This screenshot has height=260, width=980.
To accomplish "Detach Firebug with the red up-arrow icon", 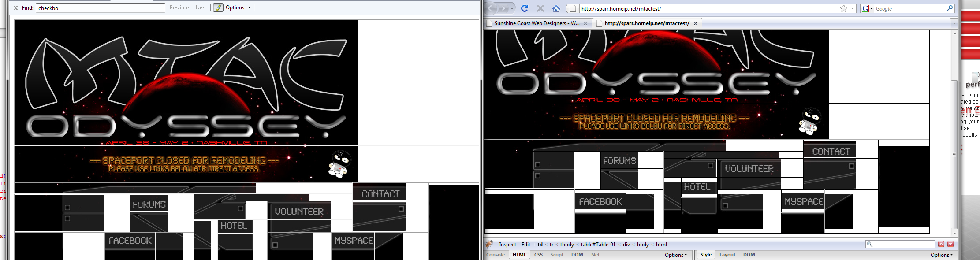I will tap(941, 244).
